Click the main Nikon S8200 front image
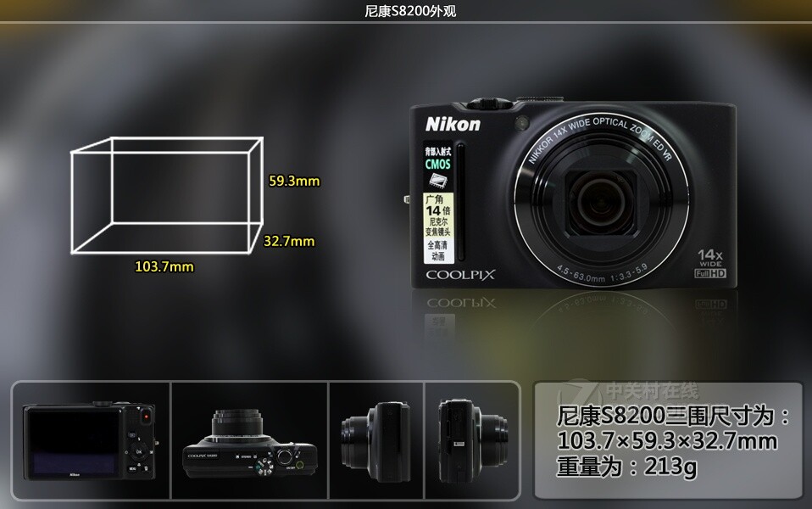Image resolution: width=812 pixels, height=509 pixels. point(572,193)
